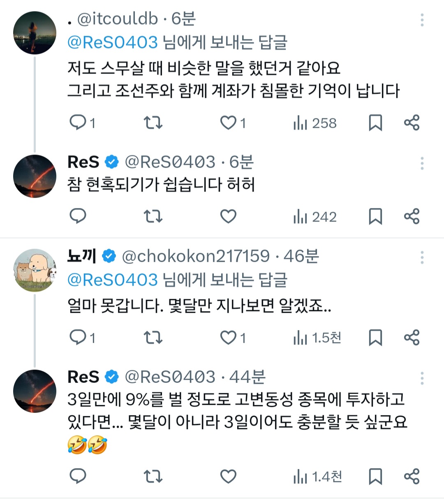
Task: Open more options for @itcouldb tweet
Action: (422, 20)
